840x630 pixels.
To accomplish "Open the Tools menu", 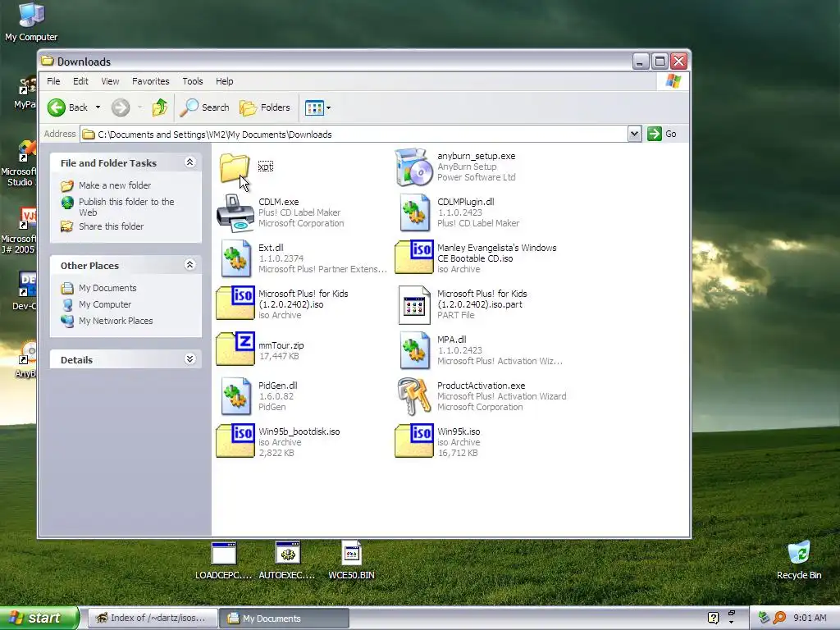I will [192, 81].
